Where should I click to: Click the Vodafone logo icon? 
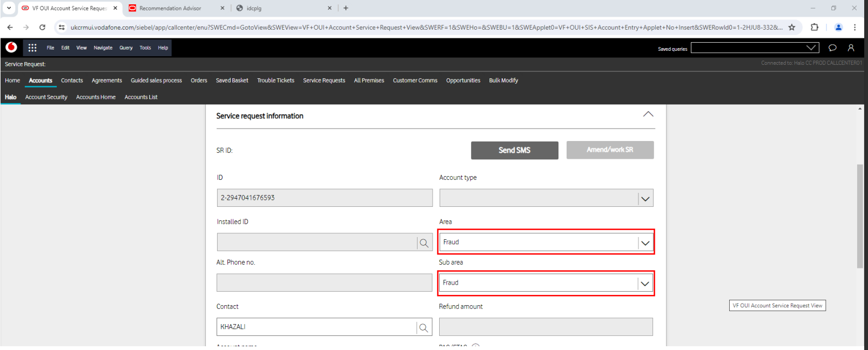[x=11, y=48]
